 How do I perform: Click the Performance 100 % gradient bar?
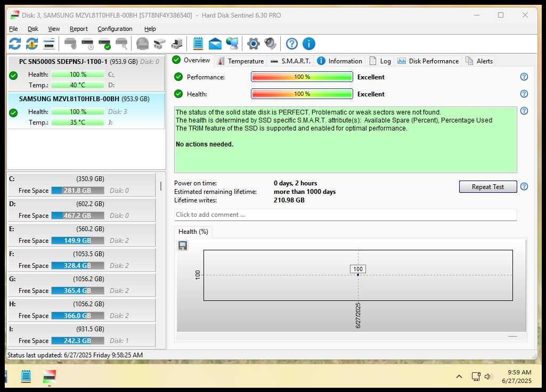[x=302, y=77]
